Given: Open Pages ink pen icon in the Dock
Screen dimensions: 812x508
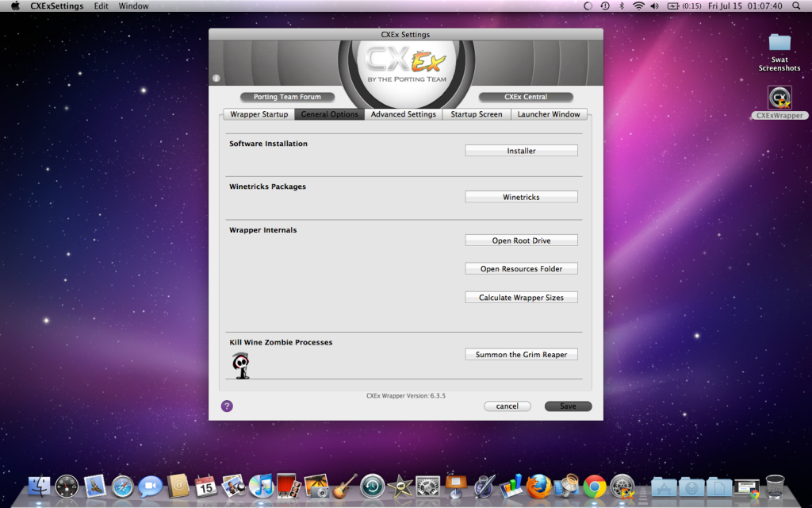Looking at the screenshot, I should click(x=484, y=487).
